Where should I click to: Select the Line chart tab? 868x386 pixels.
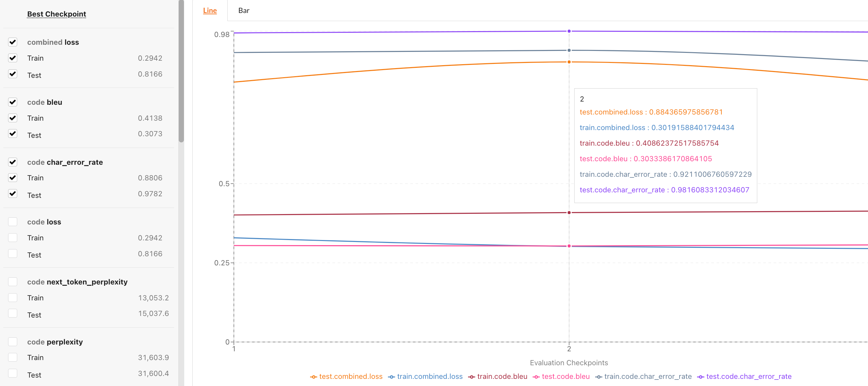coord(210,10)
